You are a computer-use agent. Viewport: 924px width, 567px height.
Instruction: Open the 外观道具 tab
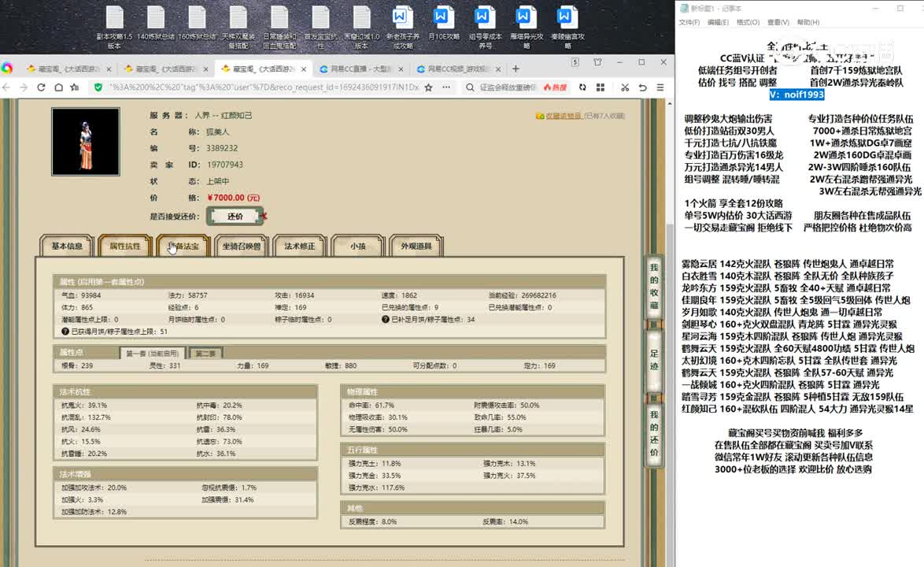(x=416, y=246)
